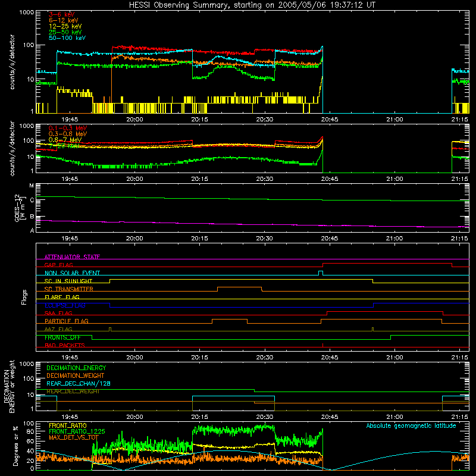This screenshot has height=476, width=476.
Task: Select the SC_TRANSMITTER flag label
Action: 68,289
